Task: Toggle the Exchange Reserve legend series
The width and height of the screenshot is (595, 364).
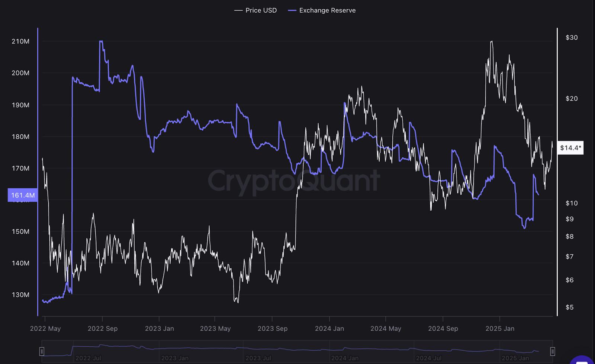Action: [322, 10]
